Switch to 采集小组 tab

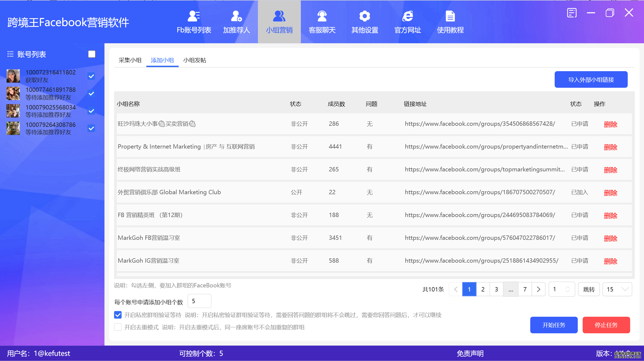pyautogui.click(x=130, y=60)
